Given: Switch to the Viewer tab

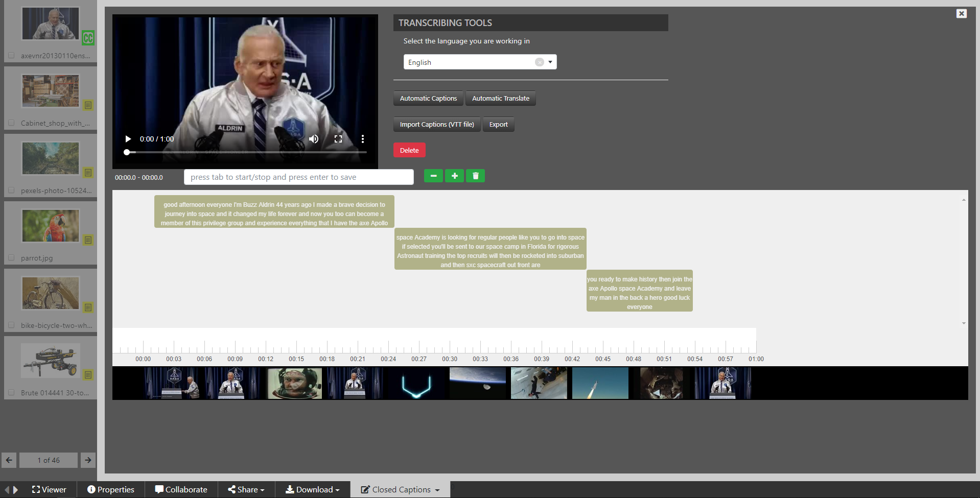Looking at the screenshot, I should (49, 489).
